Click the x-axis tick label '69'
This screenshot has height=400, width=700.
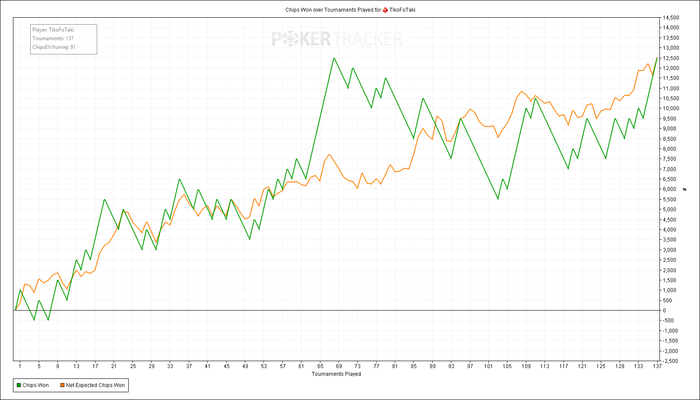point(339,366)
